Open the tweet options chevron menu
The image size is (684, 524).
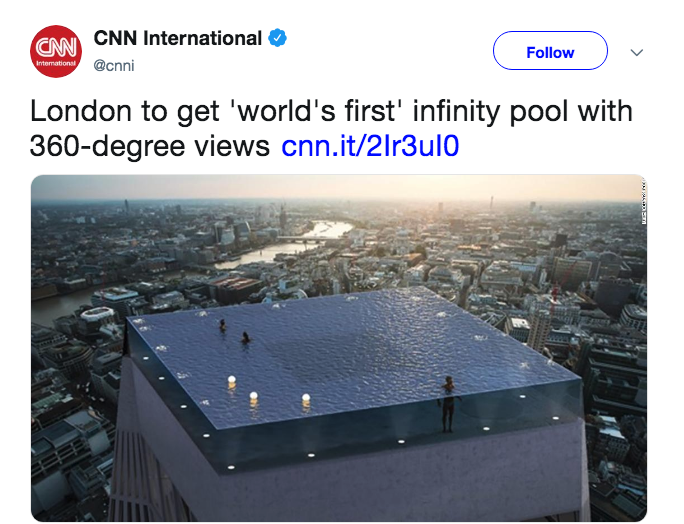[x=636, y=53]
